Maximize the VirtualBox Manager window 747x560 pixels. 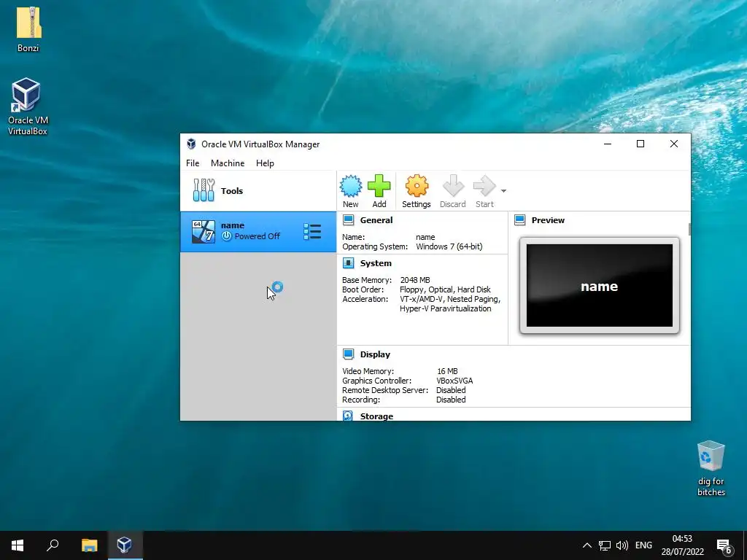(x=640, y=144)
